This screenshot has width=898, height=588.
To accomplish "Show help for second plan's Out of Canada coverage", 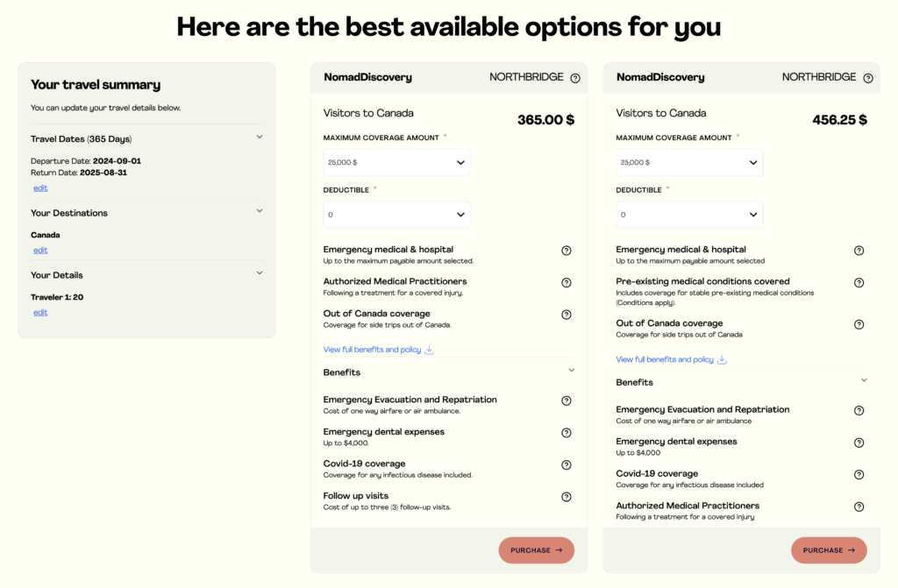I will [x=859, y=324].
